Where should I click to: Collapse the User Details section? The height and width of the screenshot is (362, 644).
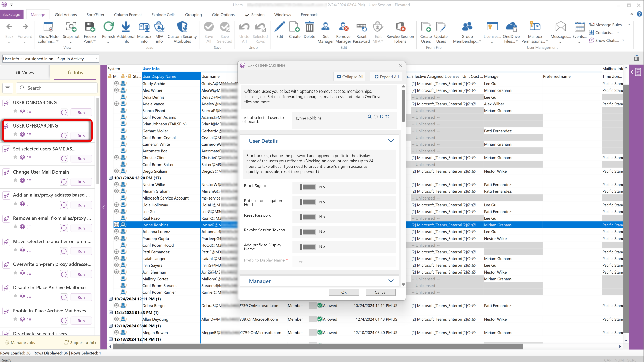point(391,141)
